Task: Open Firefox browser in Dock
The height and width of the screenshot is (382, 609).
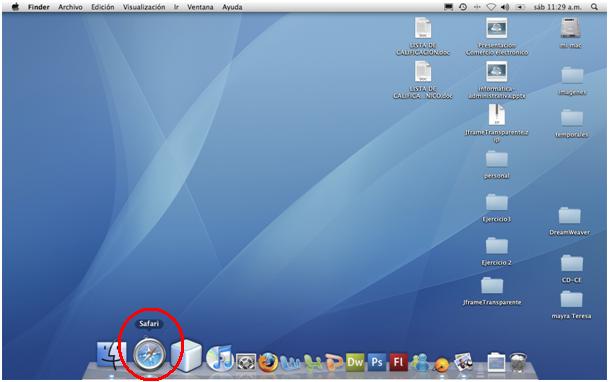Action: click(x=268, y=362)
